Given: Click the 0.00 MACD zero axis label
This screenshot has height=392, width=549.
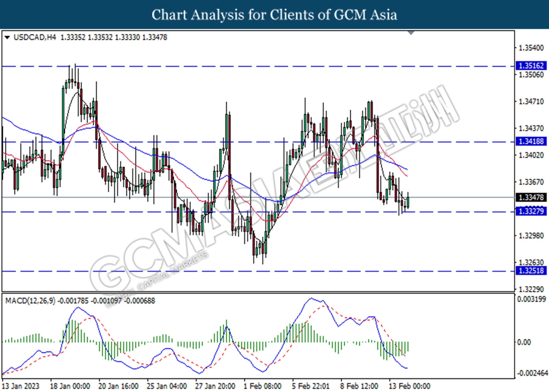Looking at the screenshot, I should point(524,342).
